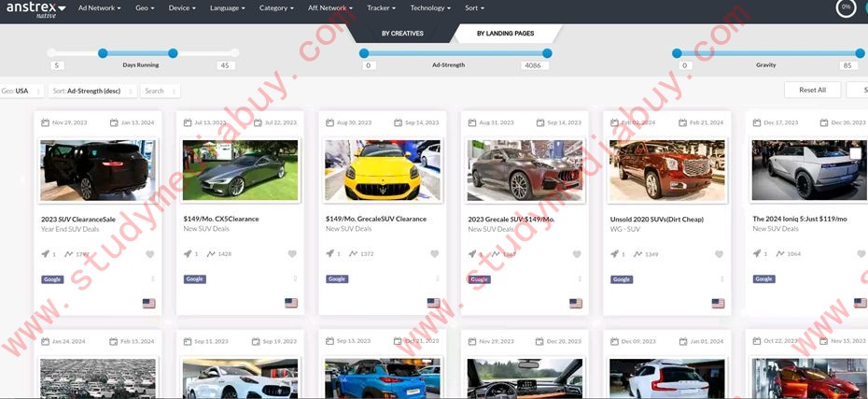Favorite the Unsold 2020 SUVs card heart
Image resolution: width=868 pixels, height=399 pixels.
[719, 254]
